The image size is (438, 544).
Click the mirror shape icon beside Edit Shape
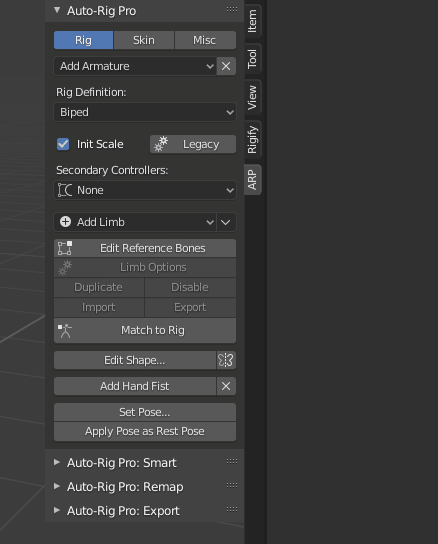pyautogui.click(x=226, y=360)
